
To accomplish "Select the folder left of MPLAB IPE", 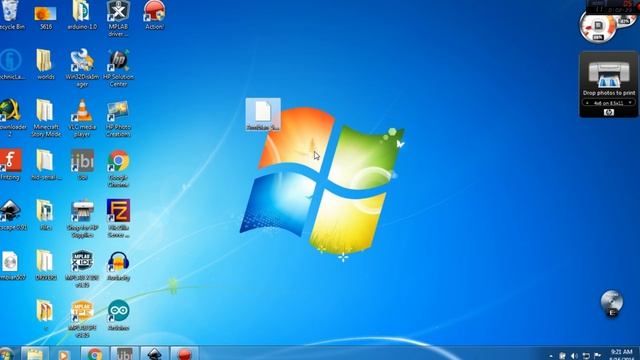I will [x=45, y=314].
